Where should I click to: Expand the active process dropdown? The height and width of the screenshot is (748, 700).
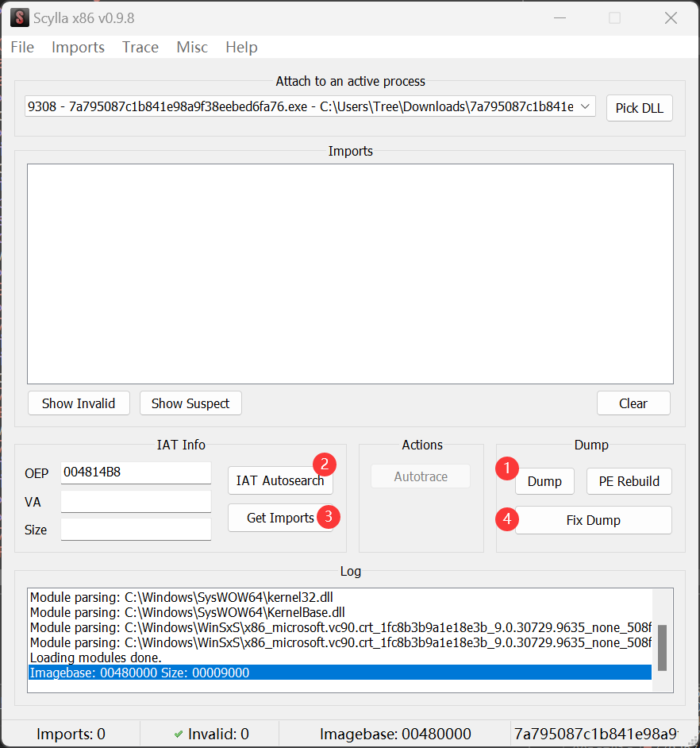pyautogui.click(x=585, y=106)
